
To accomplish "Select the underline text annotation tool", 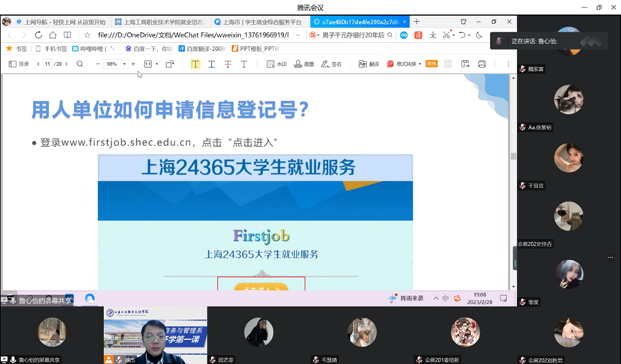I will (211, 64).
